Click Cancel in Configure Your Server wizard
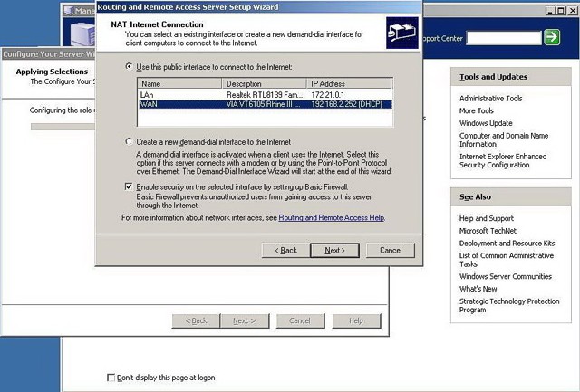This screenshot has height=392, width=580. point(300,320)
